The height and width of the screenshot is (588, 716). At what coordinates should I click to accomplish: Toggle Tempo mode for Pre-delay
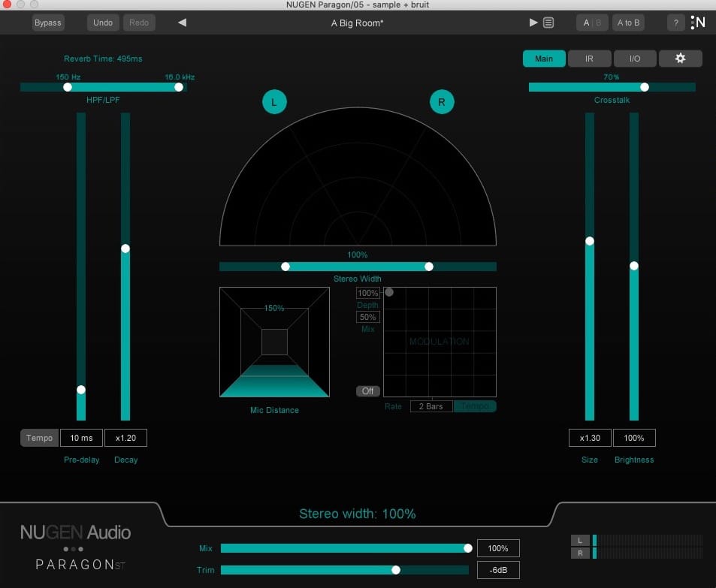pyautogui.click(x=38, y=437)
